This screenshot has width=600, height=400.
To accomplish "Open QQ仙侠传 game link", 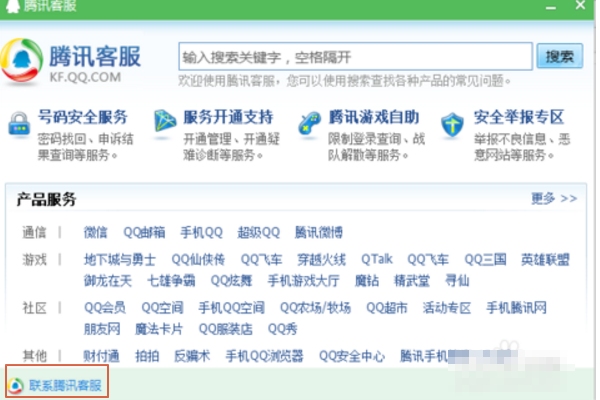I will [198, 260].
